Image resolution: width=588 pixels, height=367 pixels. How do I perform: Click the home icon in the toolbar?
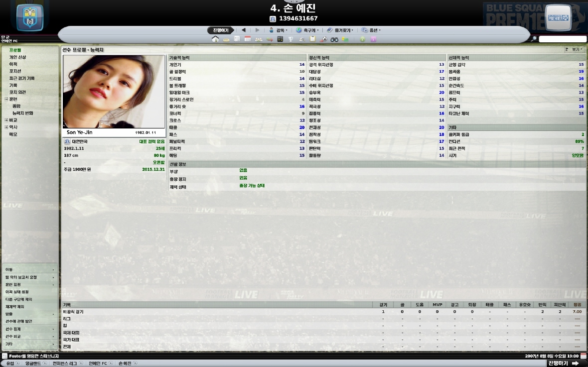pyautogui.click(x=215, y=39)
